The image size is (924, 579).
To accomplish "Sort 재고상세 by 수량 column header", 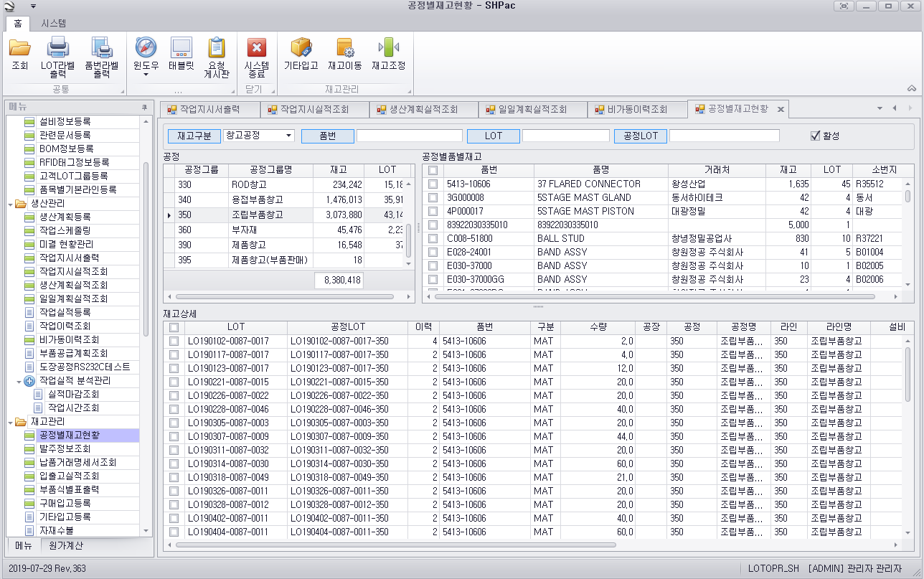I will coord(598,327).
